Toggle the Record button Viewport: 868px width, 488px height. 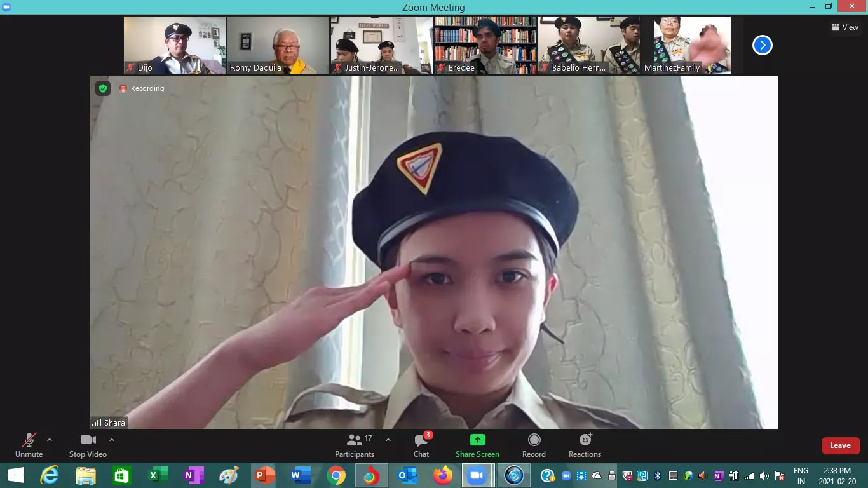point(534,445)
